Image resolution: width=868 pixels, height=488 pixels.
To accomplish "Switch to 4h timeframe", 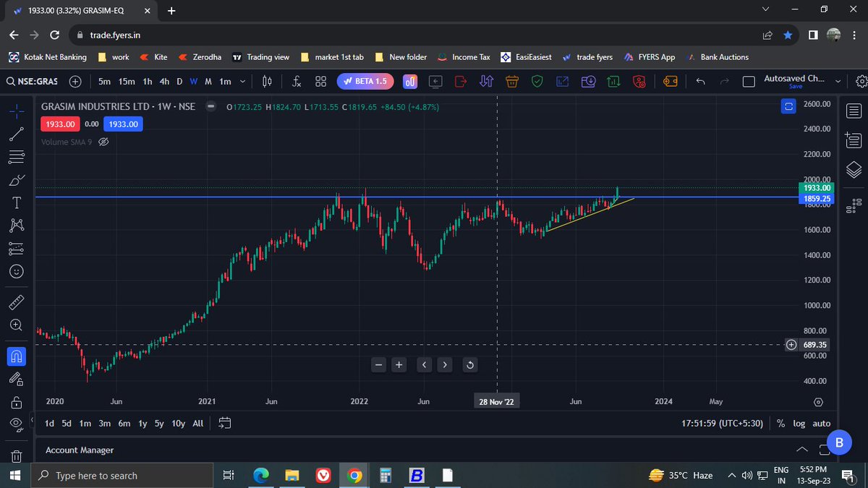I will pyautogui.click(x=165, y=82).
